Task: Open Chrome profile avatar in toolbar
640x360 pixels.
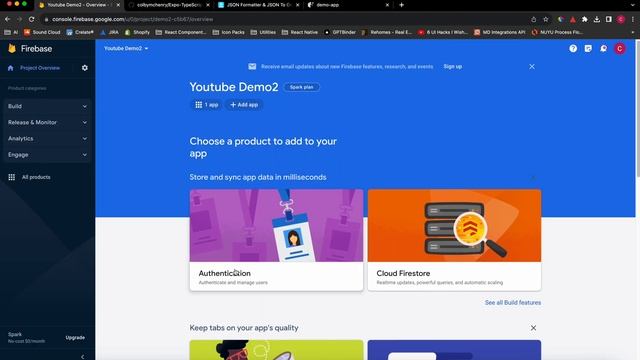Action: (x=621, y=19)
